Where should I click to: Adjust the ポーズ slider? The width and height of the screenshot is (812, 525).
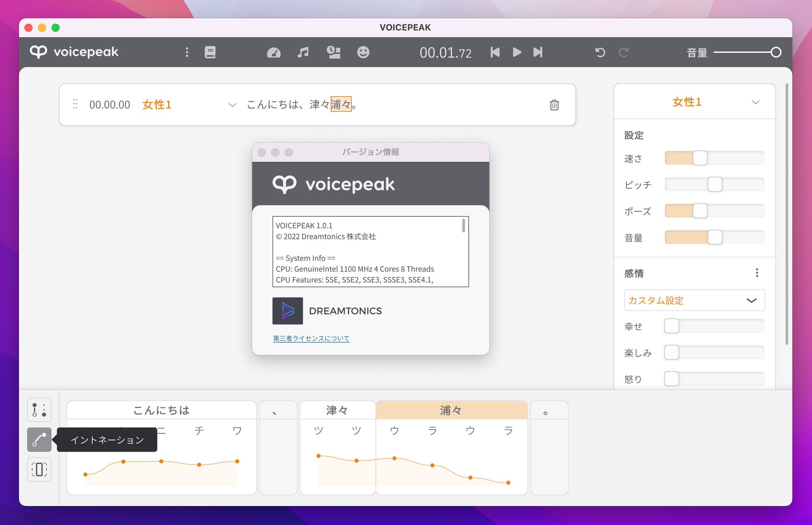coord(714,211)
